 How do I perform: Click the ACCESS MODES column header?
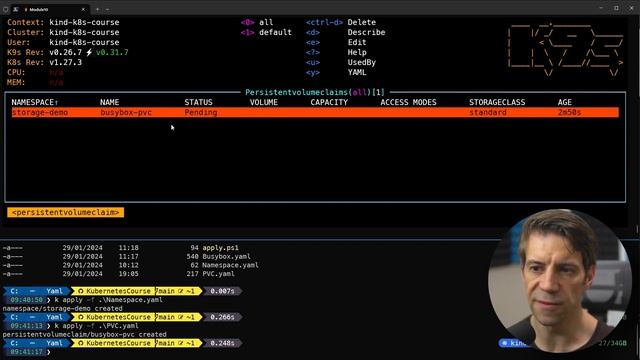pos(408,102)
